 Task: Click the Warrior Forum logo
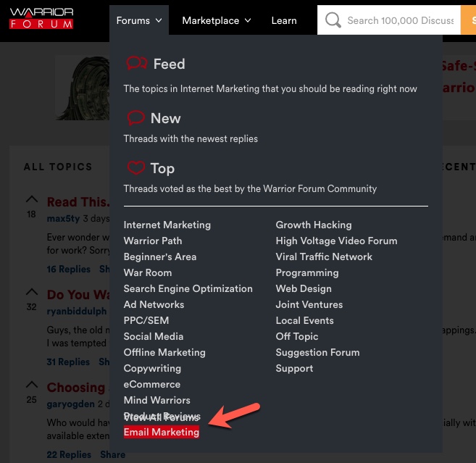(41, 18)
